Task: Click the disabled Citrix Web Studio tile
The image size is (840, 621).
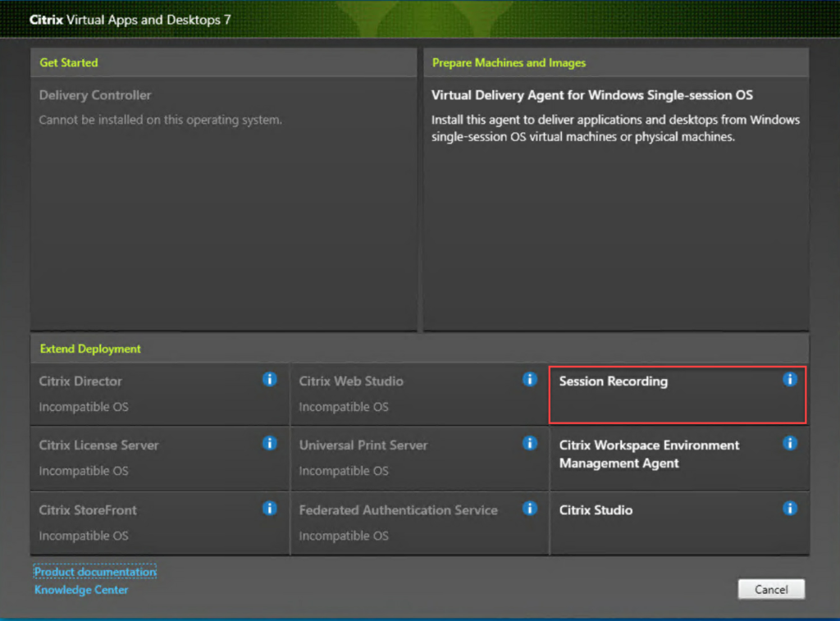Action: coord(419,395)
